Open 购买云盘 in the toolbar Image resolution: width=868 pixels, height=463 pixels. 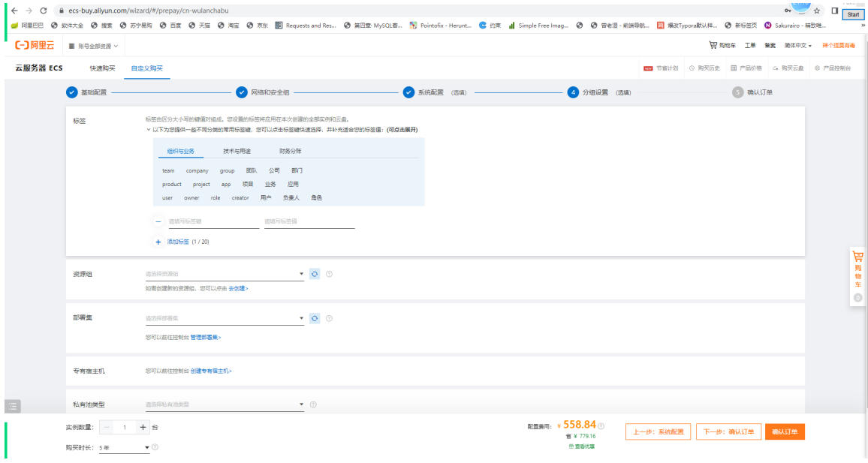[788, 68]
